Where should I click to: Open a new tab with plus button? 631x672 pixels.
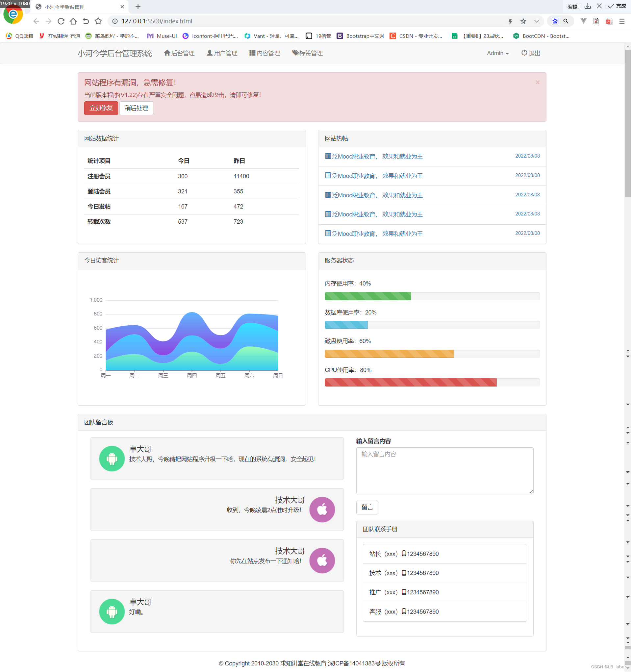click(138, 7)
